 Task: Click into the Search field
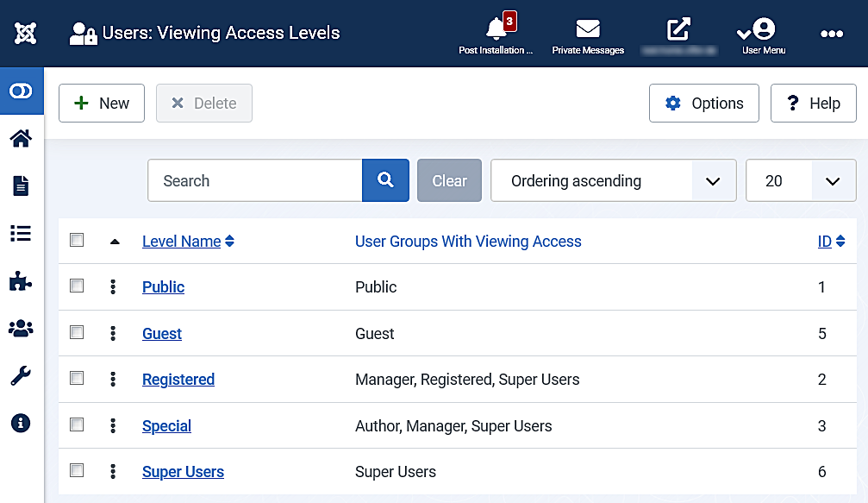point(255,181)
